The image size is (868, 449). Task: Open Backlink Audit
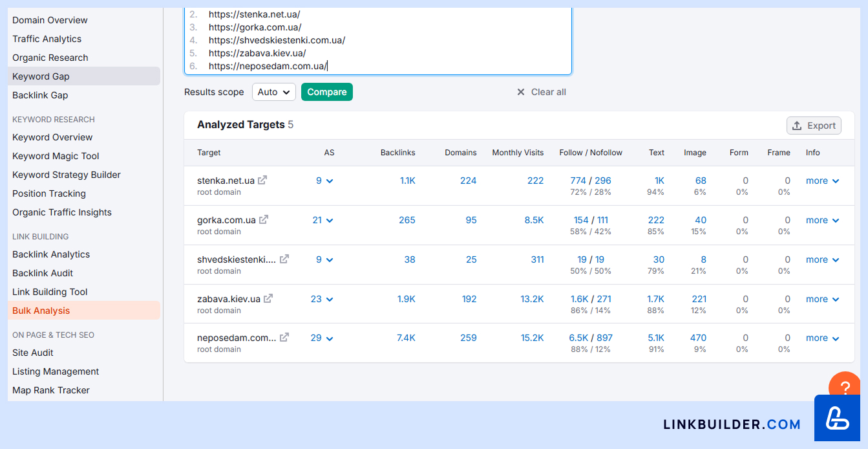43,273
